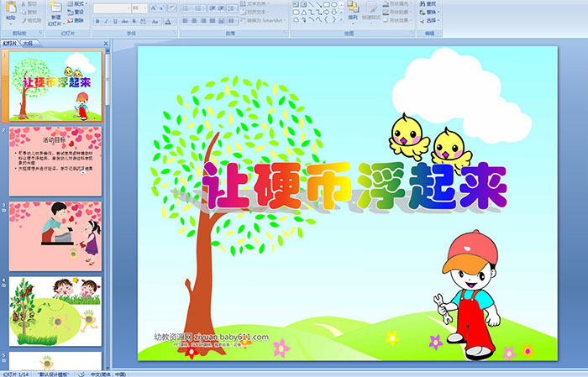Open the Select (选择) menu

[x=430, y=20]
